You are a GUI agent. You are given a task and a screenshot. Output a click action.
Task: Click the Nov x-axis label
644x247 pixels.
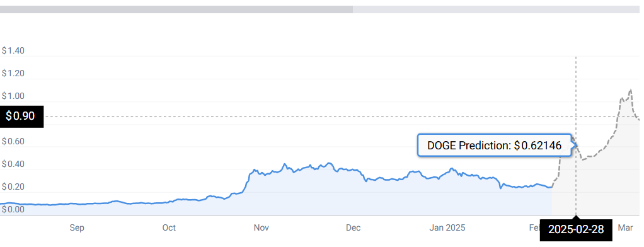(262, 228)
